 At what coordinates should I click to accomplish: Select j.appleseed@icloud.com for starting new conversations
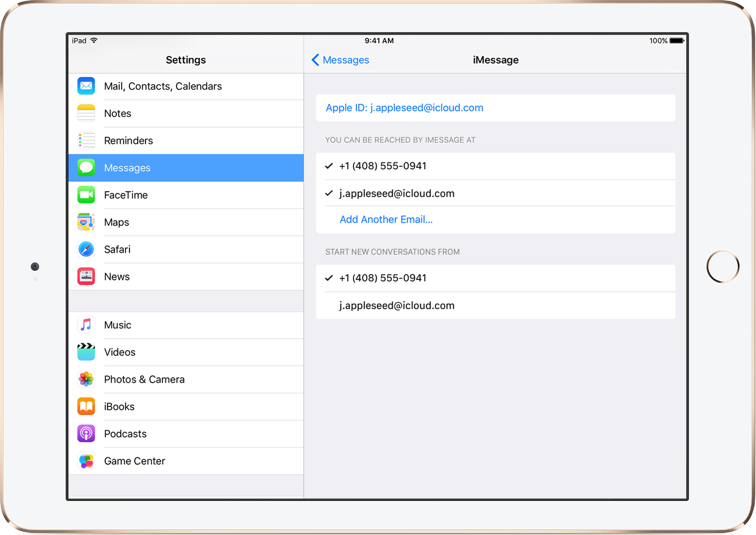click(396, 305)
